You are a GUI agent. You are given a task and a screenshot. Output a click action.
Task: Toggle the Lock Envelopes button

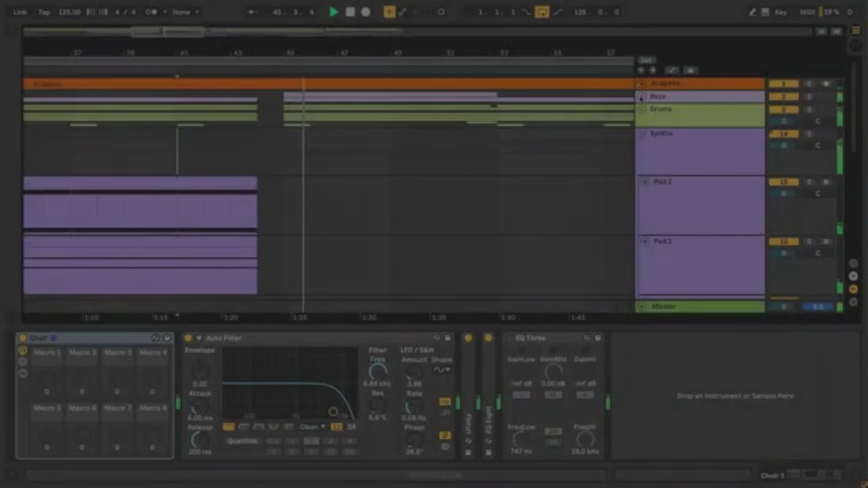click(690, 70)
